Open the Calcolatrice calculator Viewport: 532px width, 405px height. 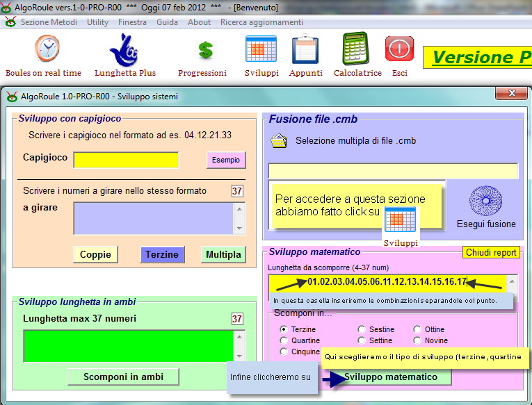[x=355, y=49]
